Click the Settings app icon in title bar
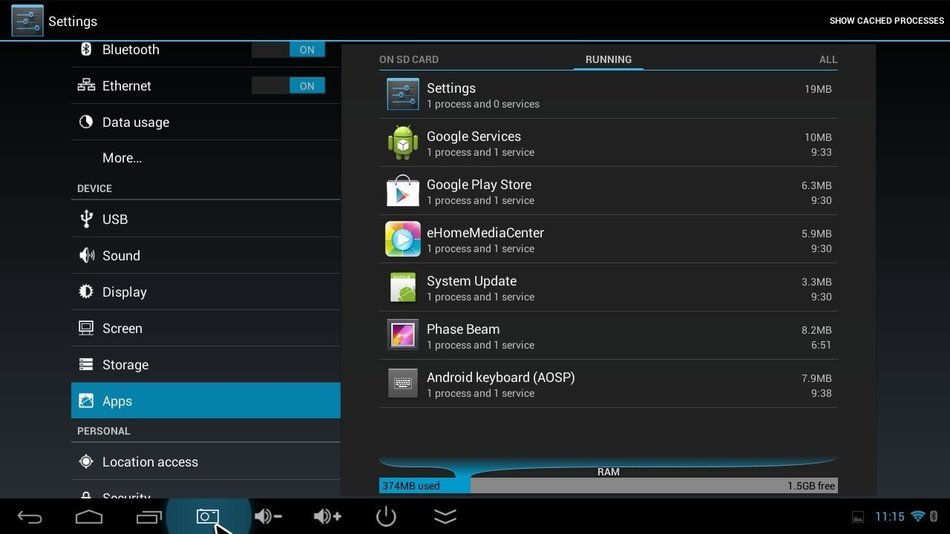Image resolution: width=950 pixels, height=534 pixels. point(27,21)
